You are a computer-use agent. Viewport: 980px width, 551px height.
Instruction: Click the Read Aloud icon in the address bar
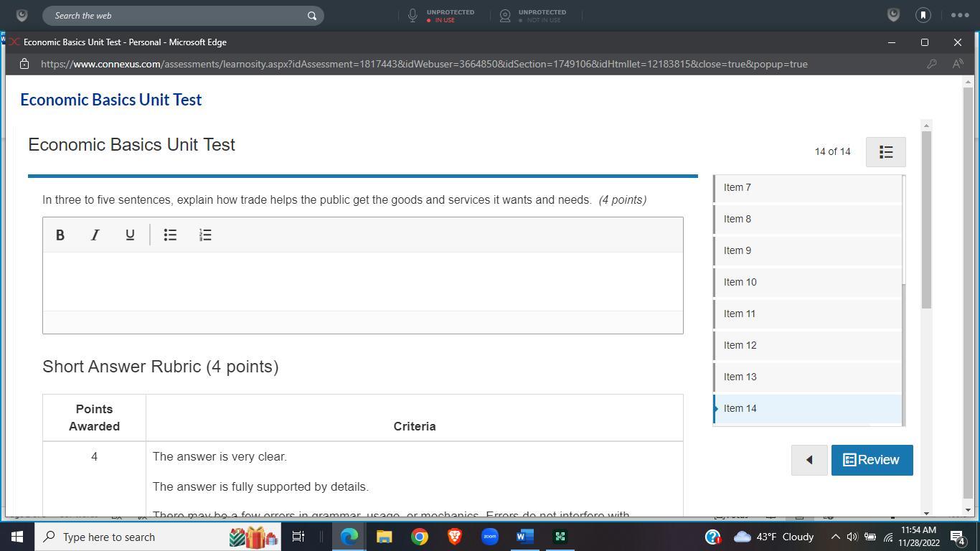click(x=958, y=64)
